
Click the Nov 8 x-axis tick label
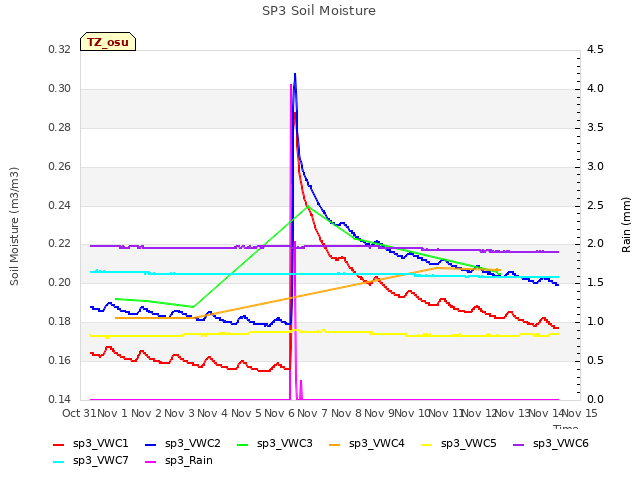click(346, 413)
